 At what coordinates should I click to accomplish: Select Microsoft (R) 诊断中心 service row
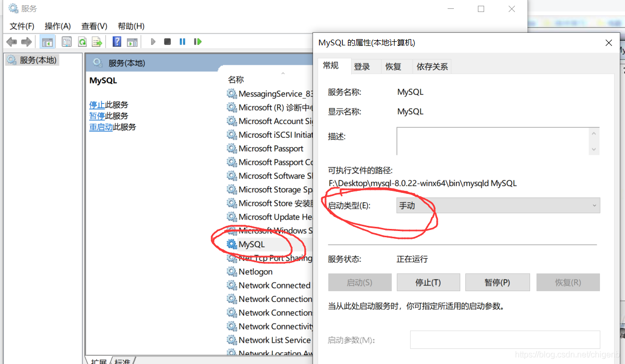(269, 107)
